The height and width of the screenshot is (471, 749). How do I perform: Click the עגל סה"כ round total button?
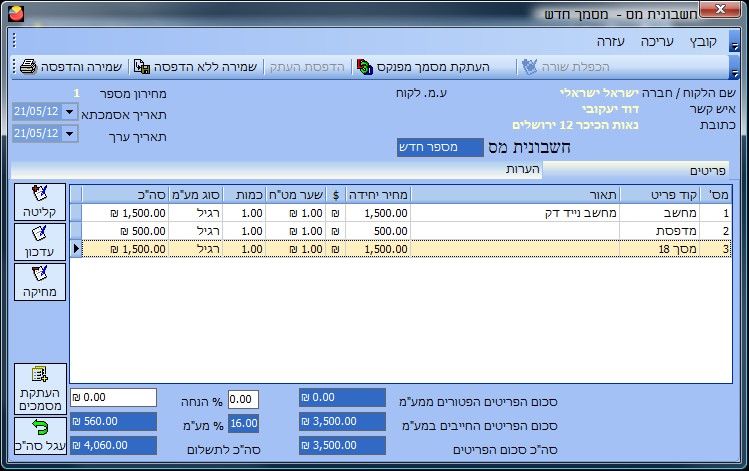tap(40, 436)
